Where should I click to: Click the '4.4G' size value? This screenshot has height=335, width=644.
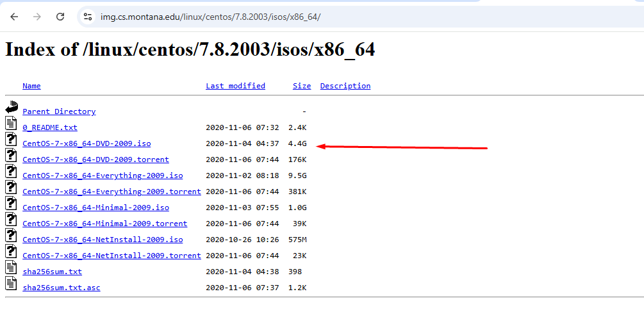297,143
